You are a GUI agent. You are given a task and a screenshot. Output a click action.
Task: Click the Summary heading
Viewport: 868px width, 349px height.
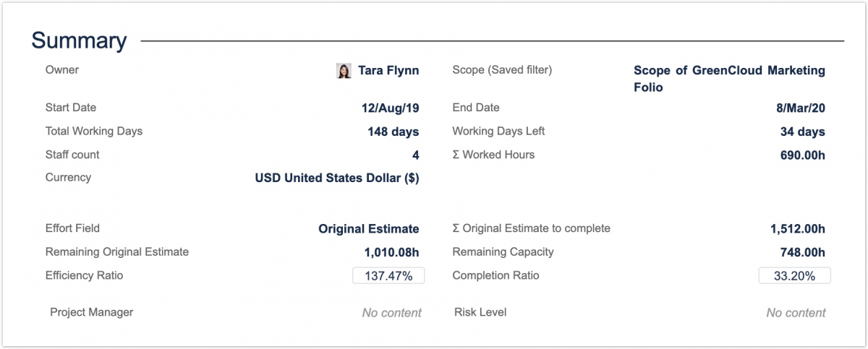[x=79, y=41]
